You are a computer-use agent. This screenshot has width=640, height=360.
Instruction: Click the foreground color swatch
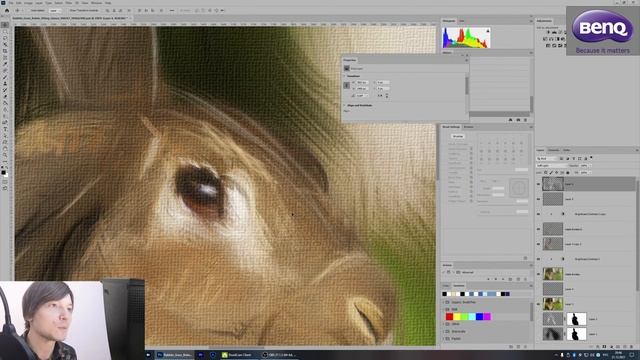3,173
